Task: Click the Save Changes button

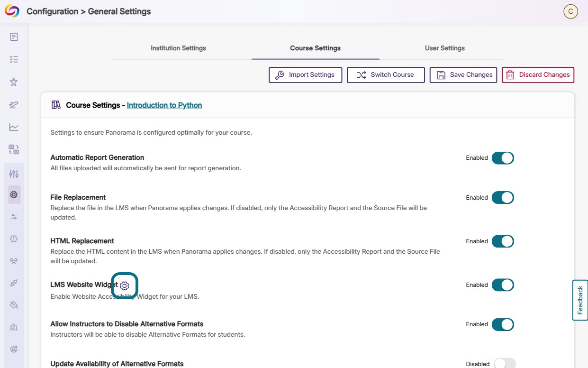Action: [x=463, y=75]
